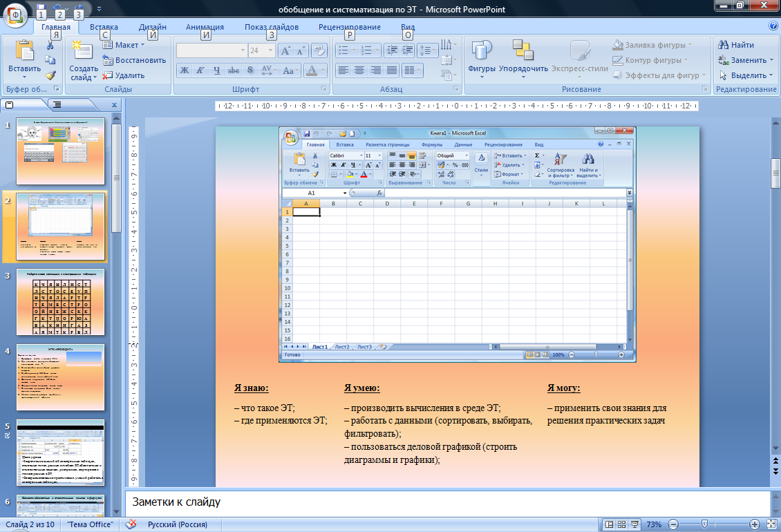This screenshot has width=781, height=532.
Task: Open the Шрифт group dialog launcher
Action: tap(323, 88)
